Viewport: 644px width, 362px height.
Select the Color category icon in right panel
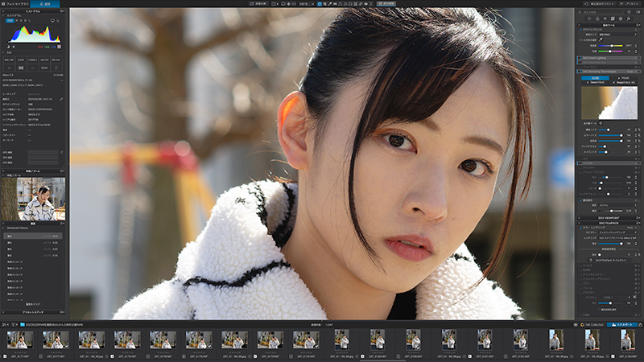click(x=597, y=19)
